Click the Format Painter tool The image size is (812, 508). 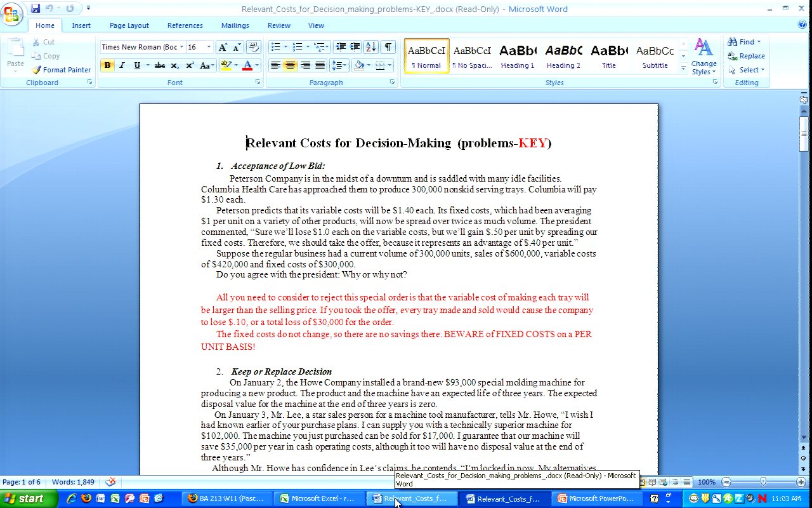point(62,70)
